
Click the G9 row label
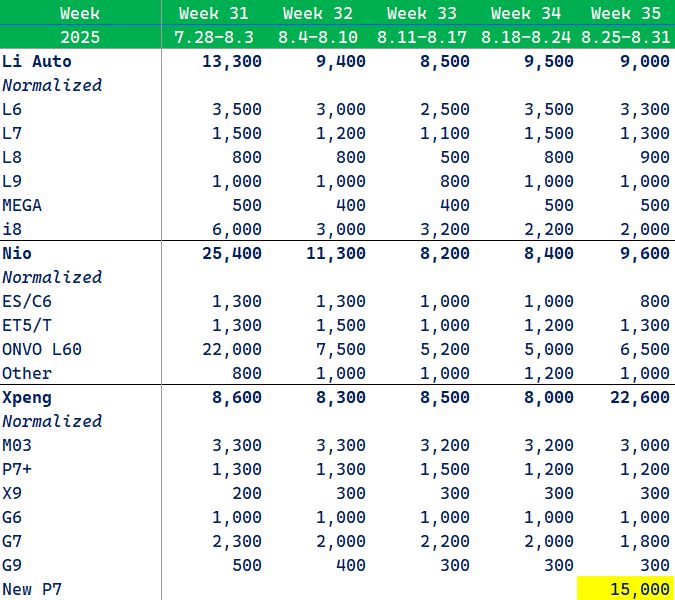(12, 566)
